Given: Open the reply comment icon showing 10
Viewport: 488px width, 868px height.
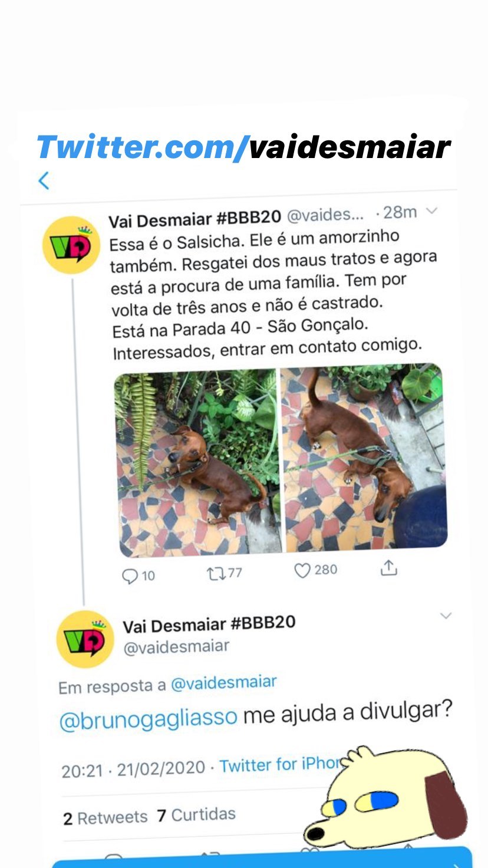Looking at the screenshot, I should click(x=139, y=576).
